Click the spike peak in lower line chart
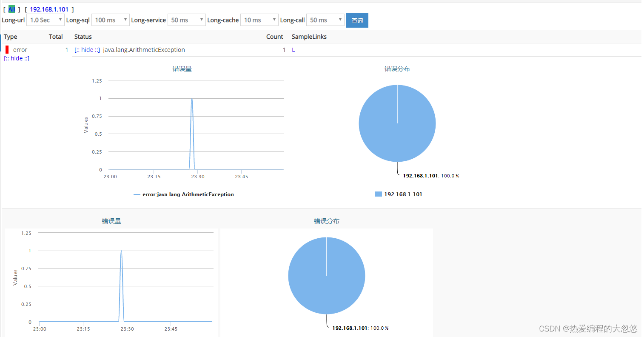 pyautogui.click(x=121, y=251)
